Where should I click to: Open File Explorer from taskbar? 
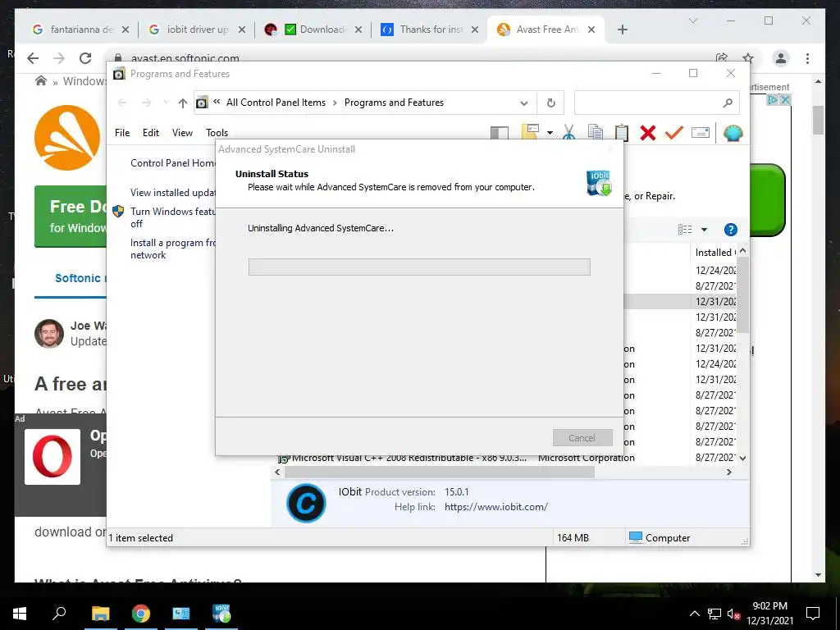tap(100, 614)
